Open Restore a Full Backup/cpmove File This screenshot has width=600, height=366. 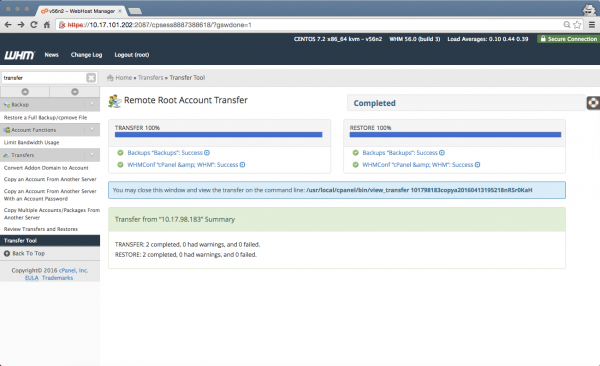coord(46,118)
